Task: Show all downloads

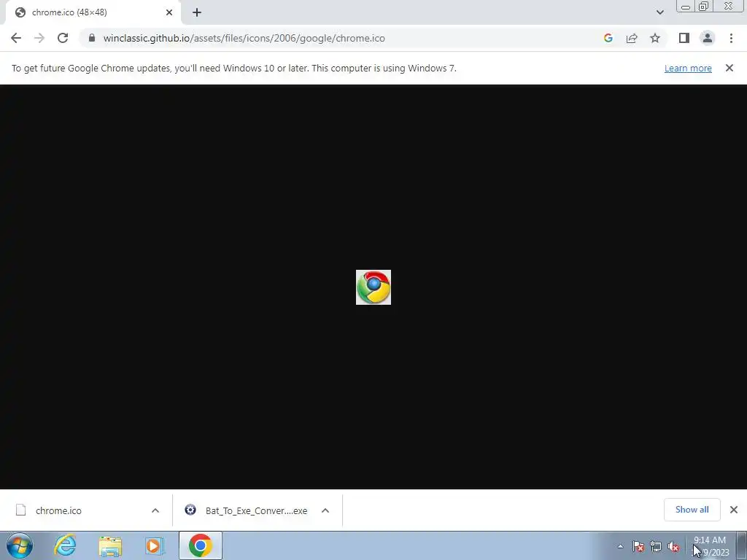Action: [x=692, y=510]
